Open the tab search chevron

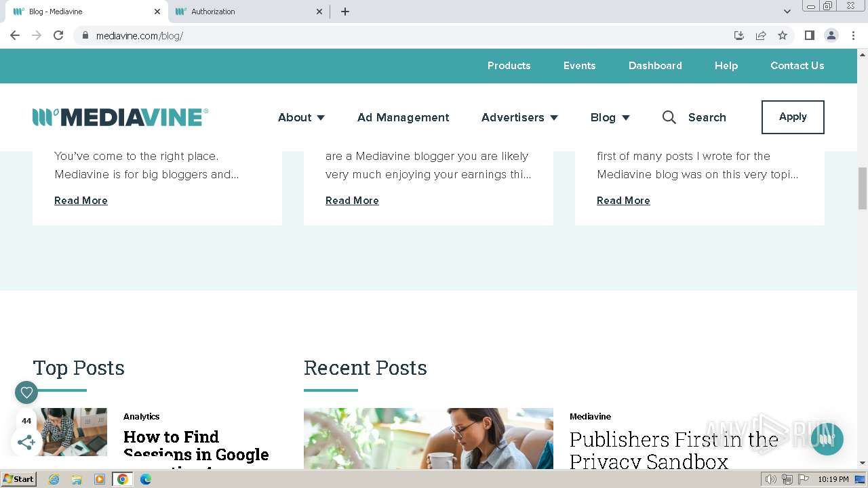pyautogui.click(x=787, y=12)
